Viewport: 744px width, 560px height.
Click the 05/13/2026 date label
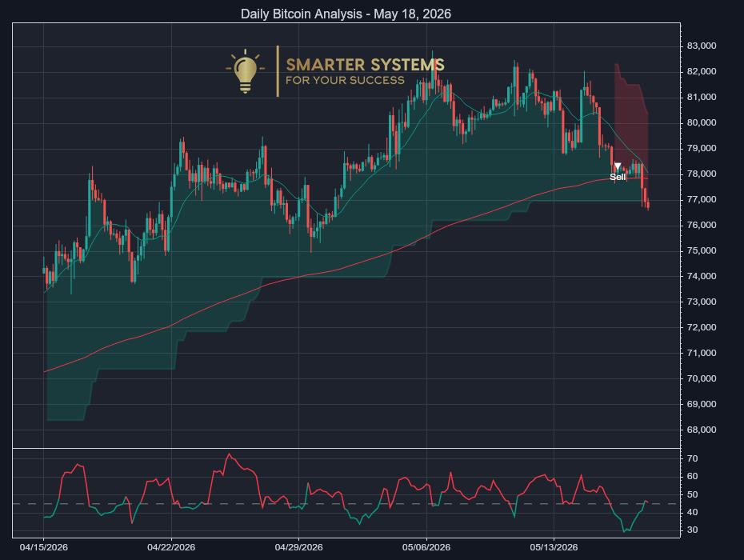(x=554, y=547)
